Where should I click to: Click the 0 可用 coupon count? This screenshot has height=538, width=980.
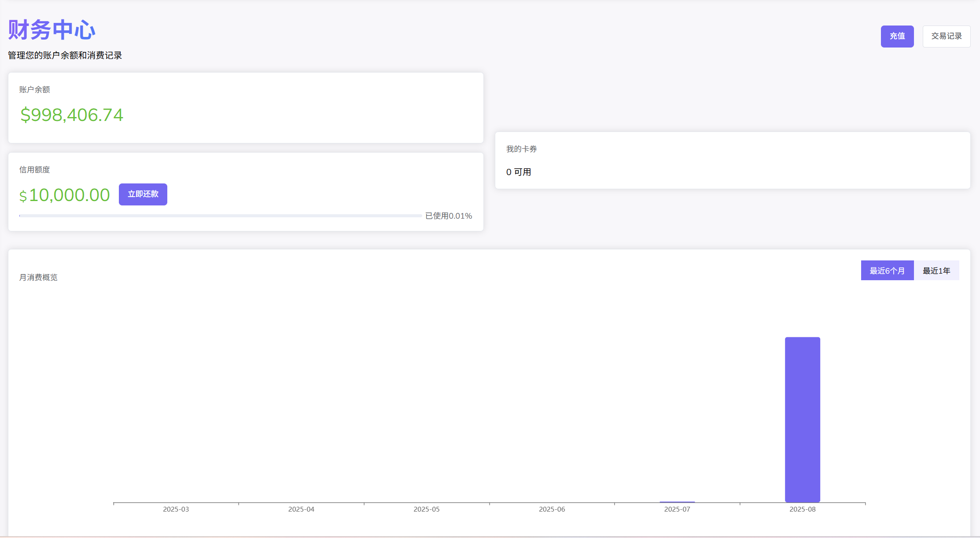click(x=518, y=172)
